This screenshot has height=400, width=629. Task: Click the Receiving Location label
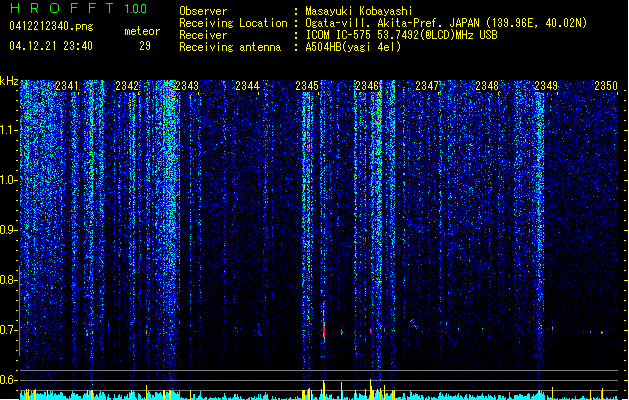(233, 23)
